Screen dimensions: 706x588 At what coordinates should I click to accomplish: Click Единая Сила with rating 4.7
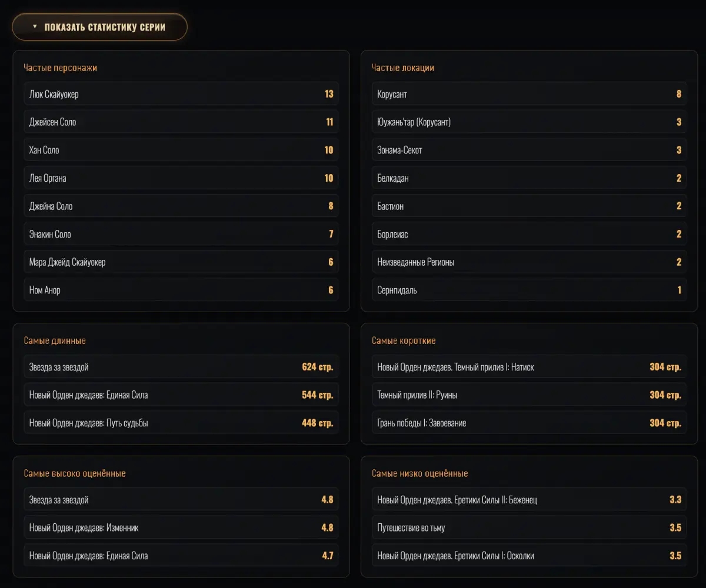181,556
